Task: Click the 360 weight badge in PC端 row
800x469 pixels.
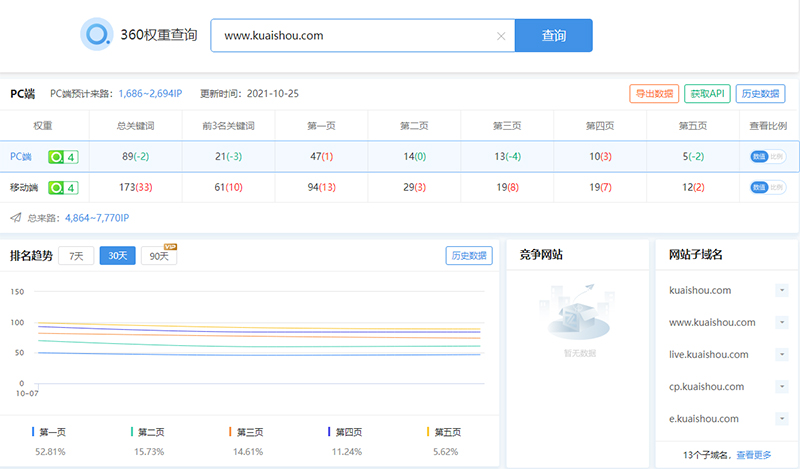Action: (x=63, y=157)
